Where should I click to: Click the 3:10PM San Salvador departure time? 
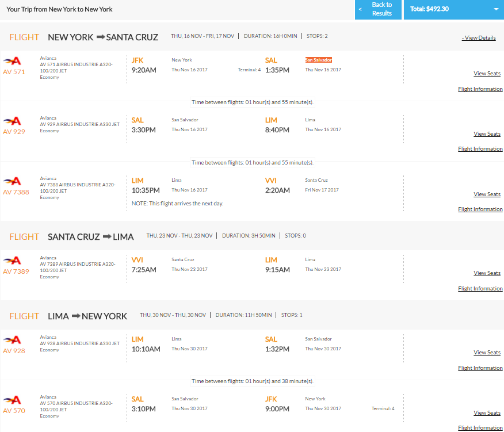(144, 409)
